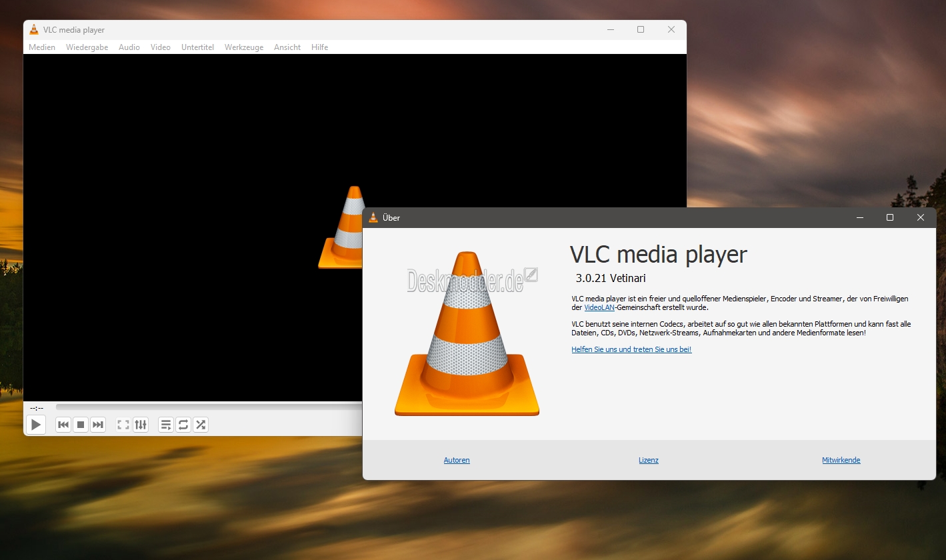Close the Über dialog

(x=921, y=217)
